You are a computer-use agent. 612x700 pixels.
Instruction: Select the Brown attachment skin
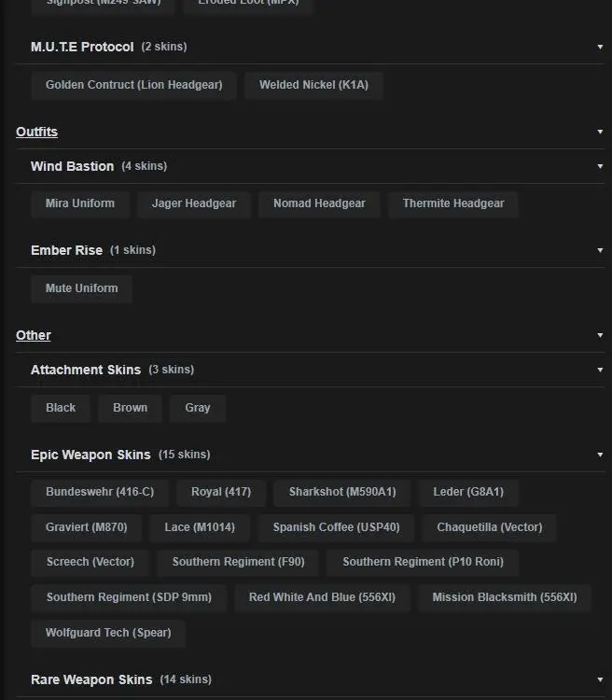click(x=130, y=408)
